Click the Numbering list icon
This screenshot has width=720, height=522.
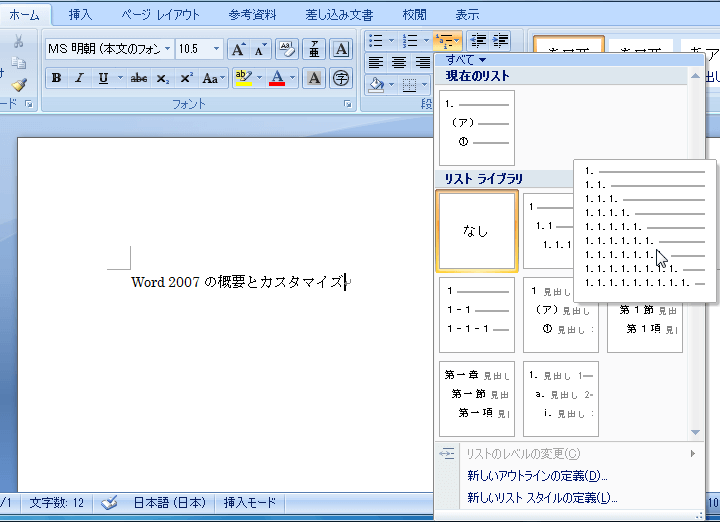tap(410, 41)
